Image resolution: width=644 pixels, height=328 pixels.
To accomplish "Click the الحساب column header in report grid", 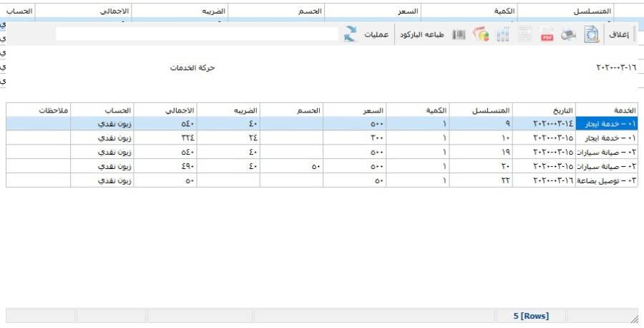I will (102, 110).
